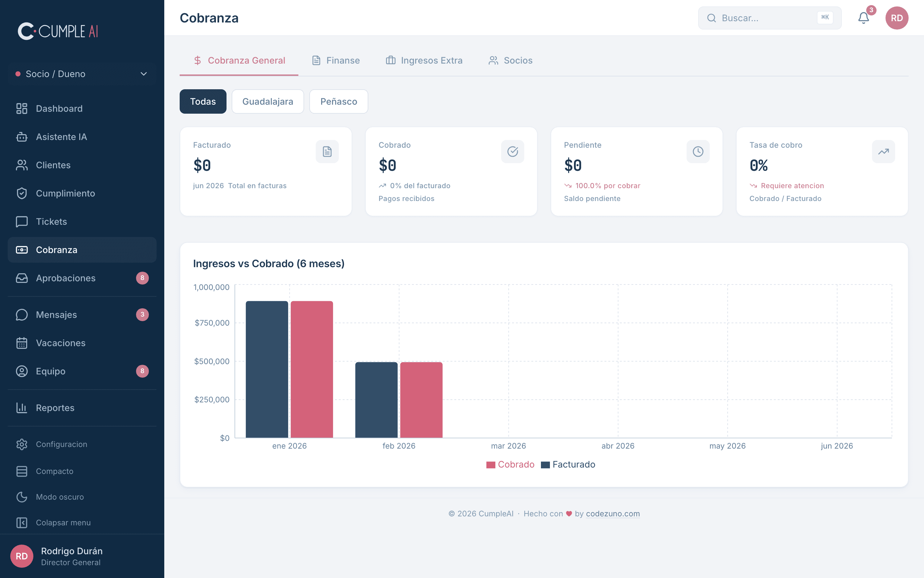Click the Mensajes badge showing 3
924x578 pixels.
click(x=142, y=315)
